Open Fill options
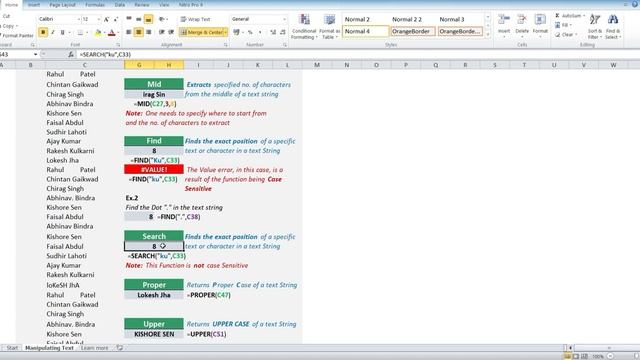Image resolution: width=640 pixels, height=360 pixels. click(x=564, y=25)
